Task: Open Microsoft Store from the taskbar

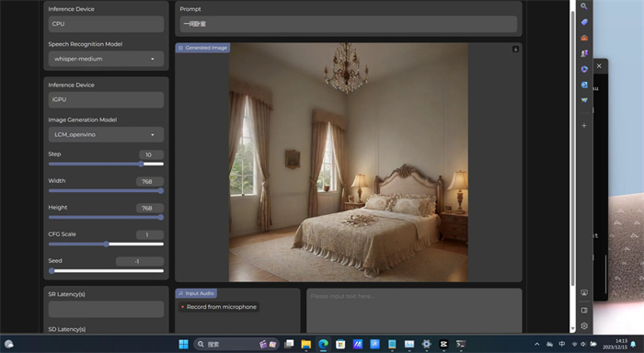Action: pos(340,344)
